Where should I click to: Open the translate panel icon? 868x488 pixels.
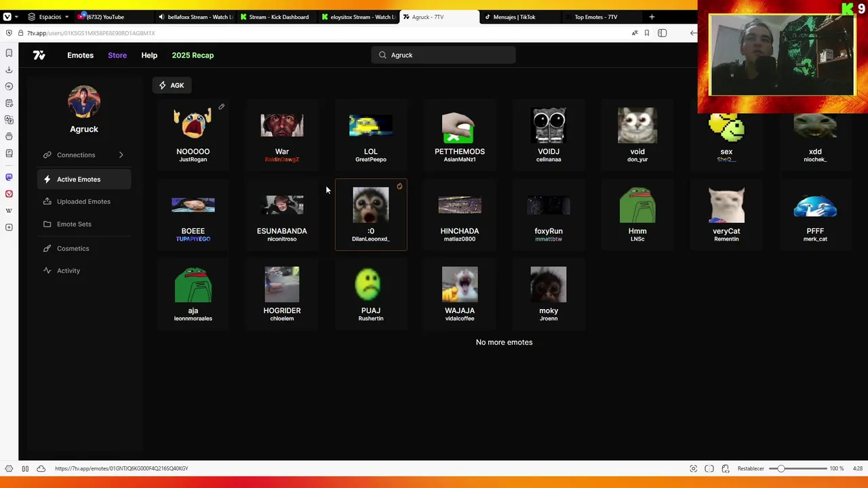(9, 120)
